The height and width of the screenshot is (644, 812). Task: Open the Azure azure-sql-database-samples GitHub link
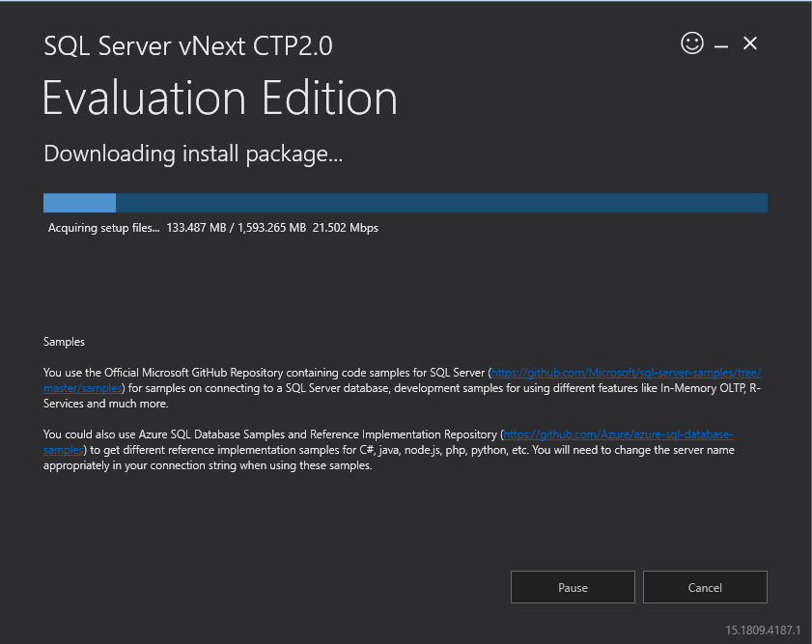[618, 434]
